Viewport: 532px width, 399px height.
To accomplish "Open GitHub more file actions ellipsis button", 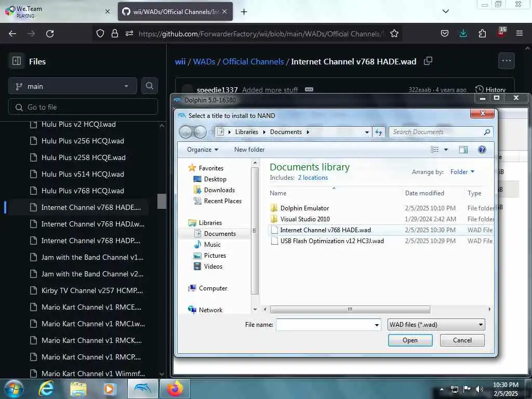I will (x=506, y=61).
